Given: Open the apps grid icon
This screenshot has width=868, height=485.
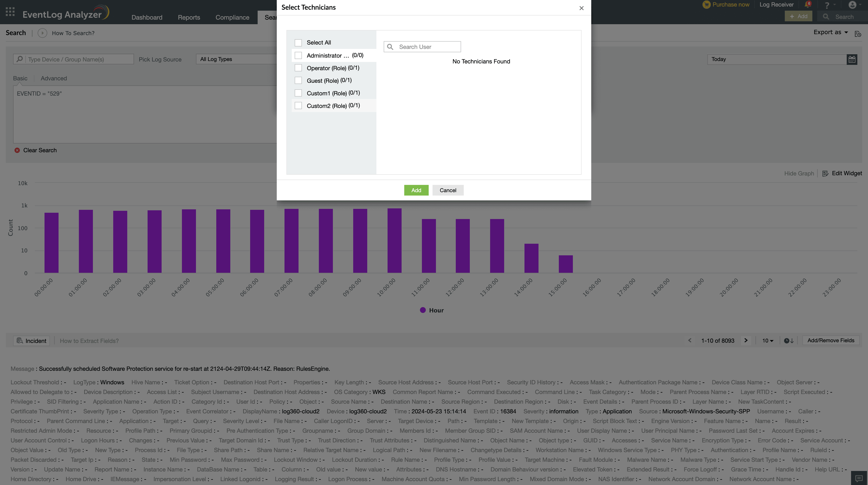Looking at the screenshot, I should (x=10, y=12).
